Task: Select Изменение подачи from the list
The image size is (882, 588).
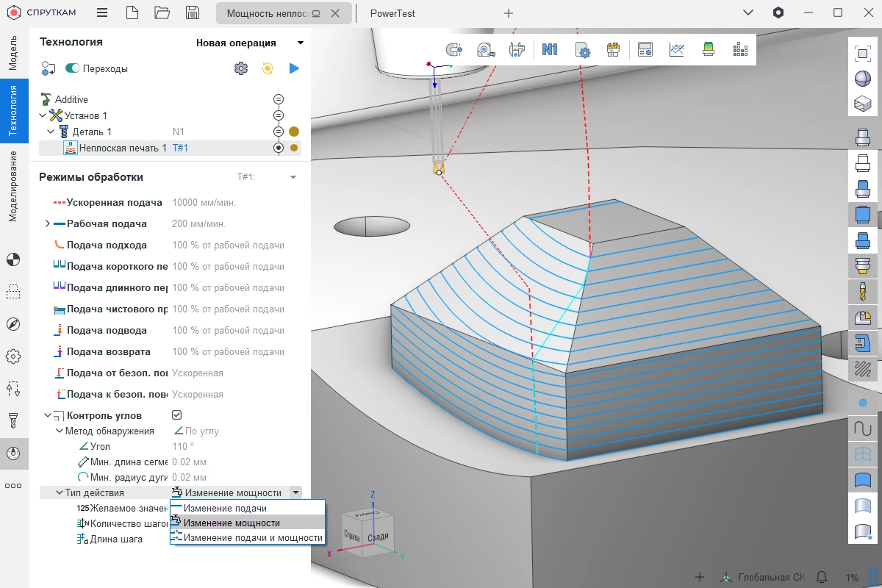Action: tap(225, 508)
